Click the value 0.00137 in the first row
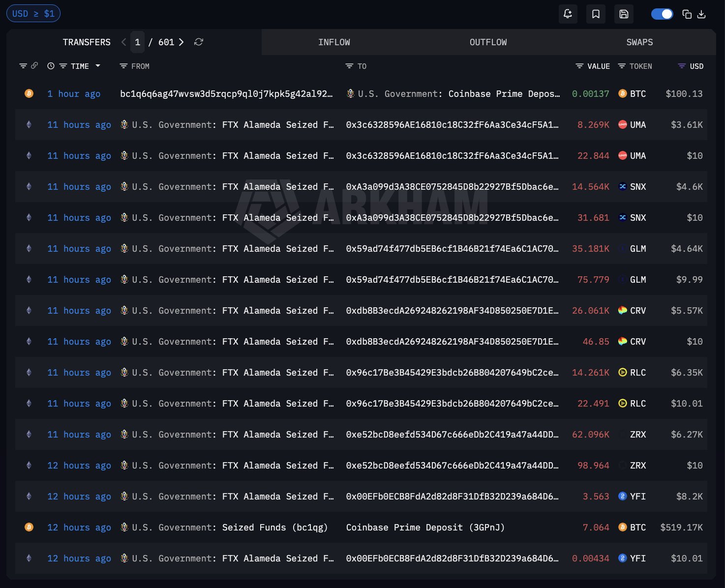Screen dimensions: 725x588 point(590,94)
